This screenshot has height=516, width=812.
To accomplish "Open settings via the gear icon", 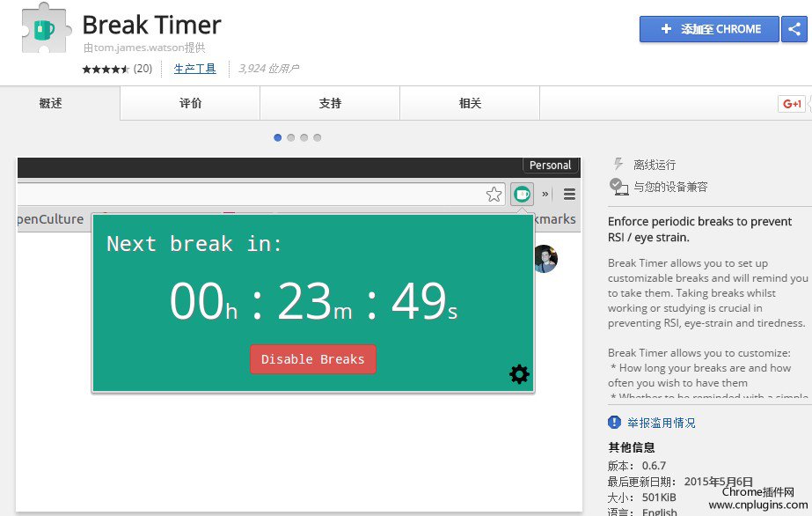I will (519, 373).
